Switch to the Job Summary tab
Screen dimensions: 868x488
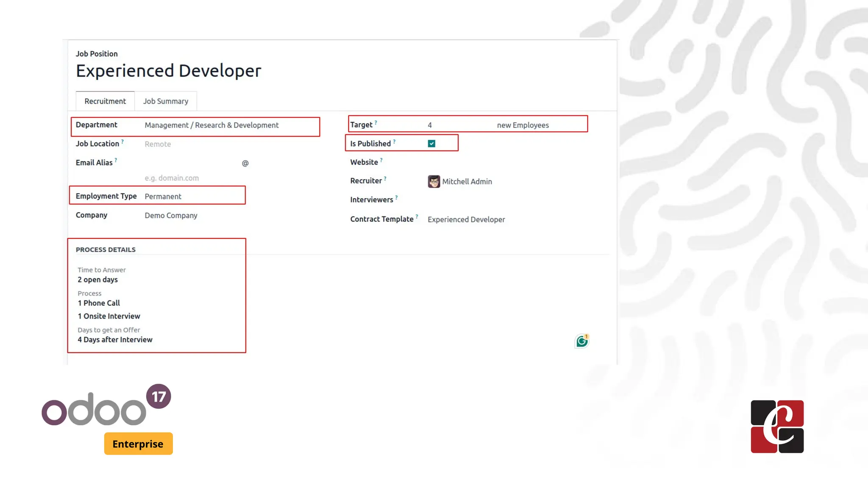click(165, 101)
